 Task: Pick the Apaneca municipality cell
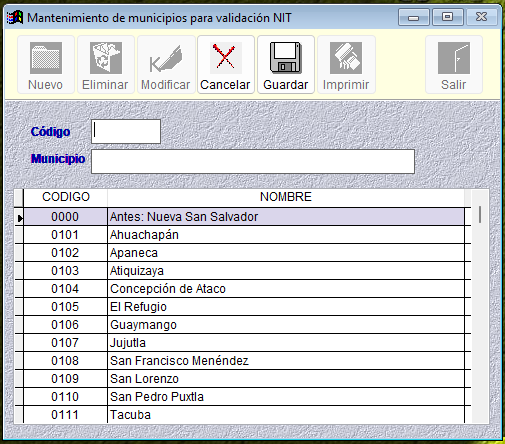(x=286, y=253)
